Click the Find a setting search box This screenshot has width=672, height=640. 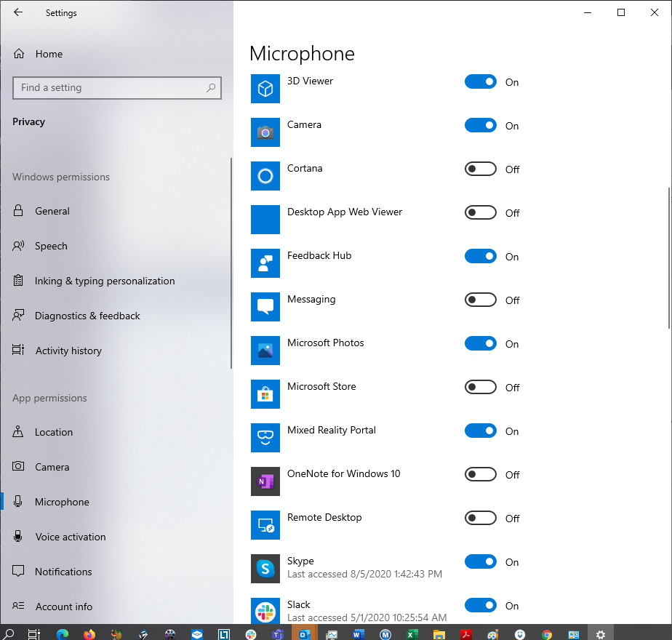[x=117, y=88]
